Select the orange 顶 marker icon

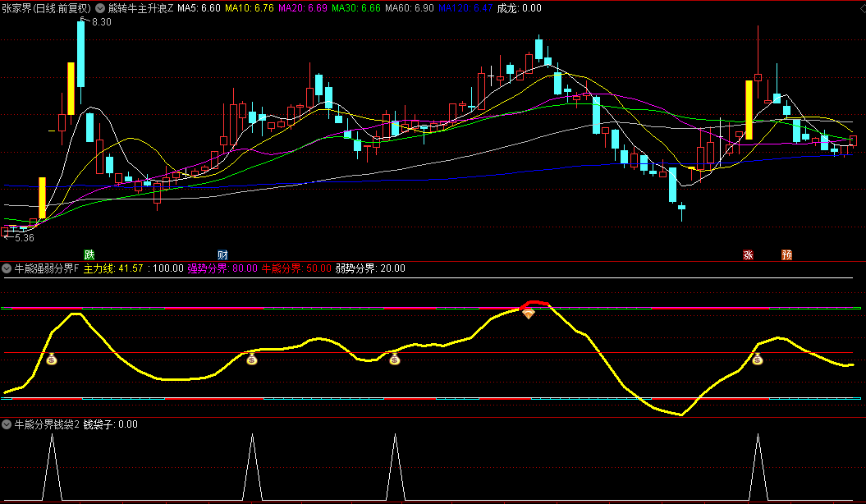[x=786, y=254]
